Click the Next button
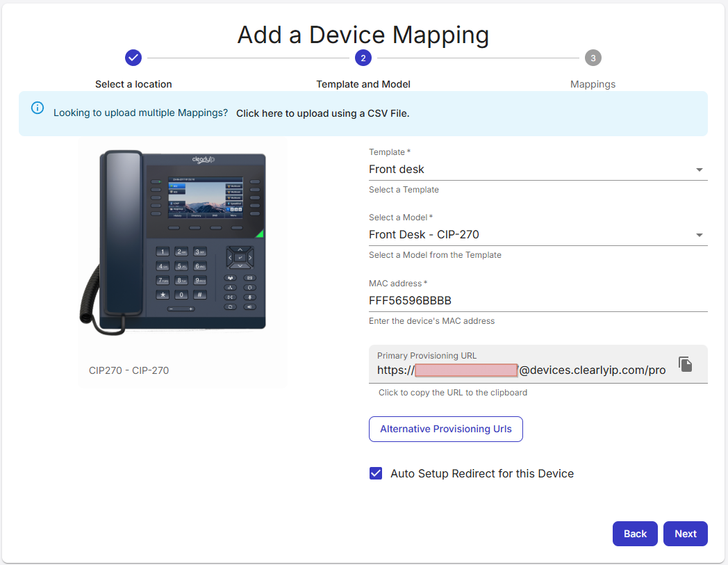 (x=686, y=534)
